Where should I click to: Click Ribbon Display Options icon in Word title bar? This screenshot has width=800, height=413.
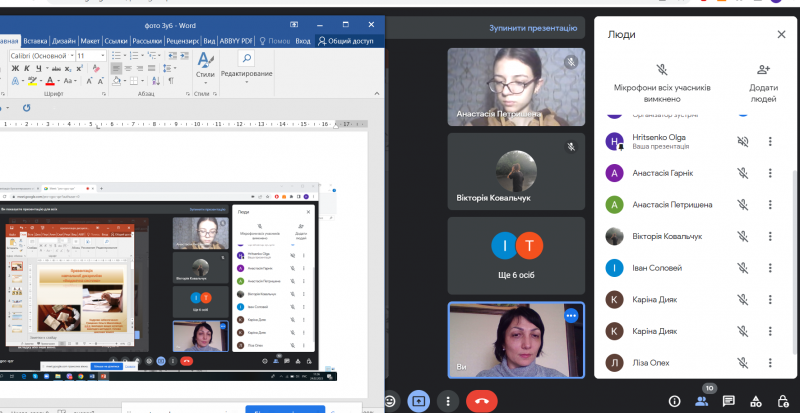294,25
